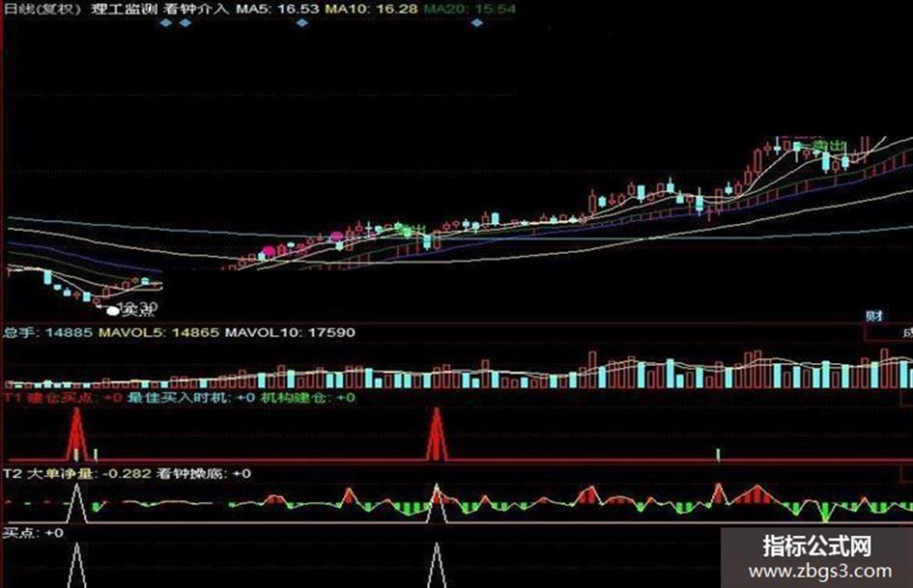Click the second white spike in 买点 panel
Screen dimensions: 913x588
point(437,565)
